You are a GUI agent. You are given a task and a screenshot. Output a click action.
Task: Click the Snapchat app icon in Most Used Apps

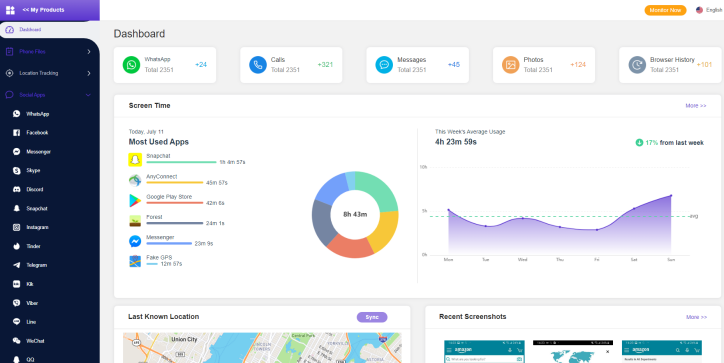(x=135, y=159)
